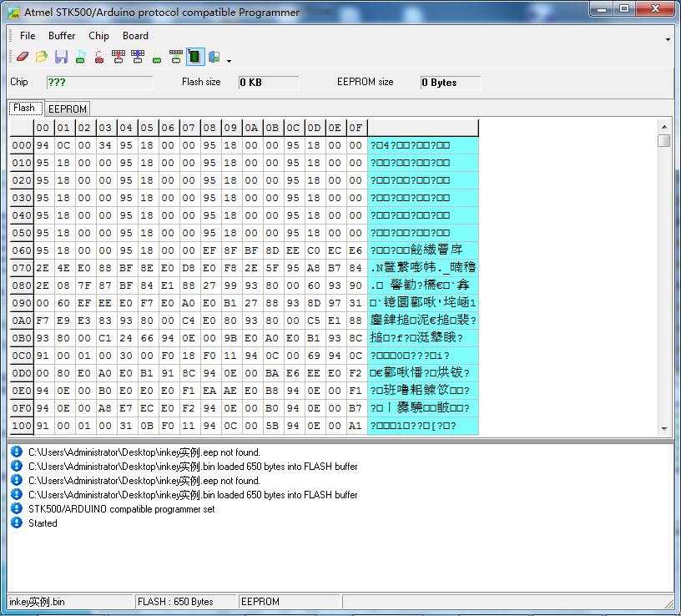This screenshot has width=681, height=616.
Task: Open the Buffer menu
Action: (x=62, y=36)
